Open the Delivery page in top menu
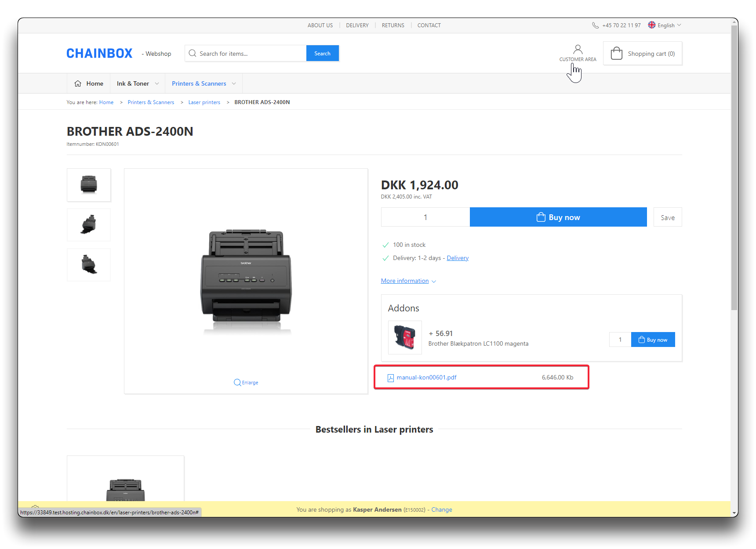Screen dimensions: 756x549 point(357,25)
